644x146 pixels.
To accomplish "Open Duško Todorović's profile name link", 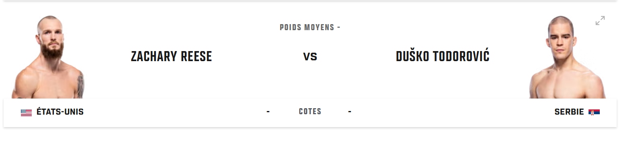I will (x=443, y=56).
